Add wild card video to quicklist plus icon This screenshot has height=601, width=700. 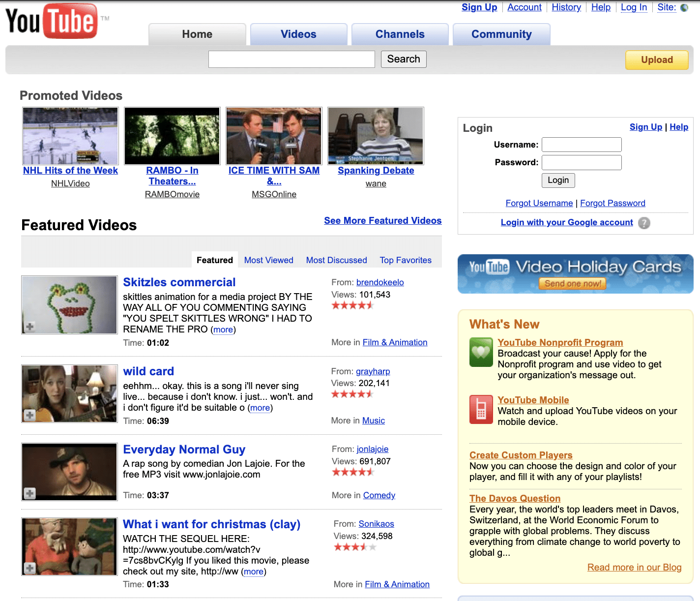(x=30, y=415)
